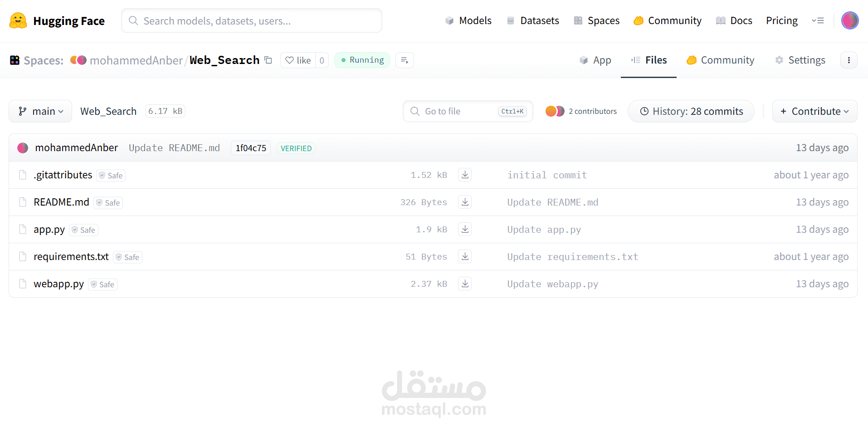Open the mohammedAnber breadcrumb link
Image resolution: width=868 pixels, height=427 pixels.
click(136, 60)
